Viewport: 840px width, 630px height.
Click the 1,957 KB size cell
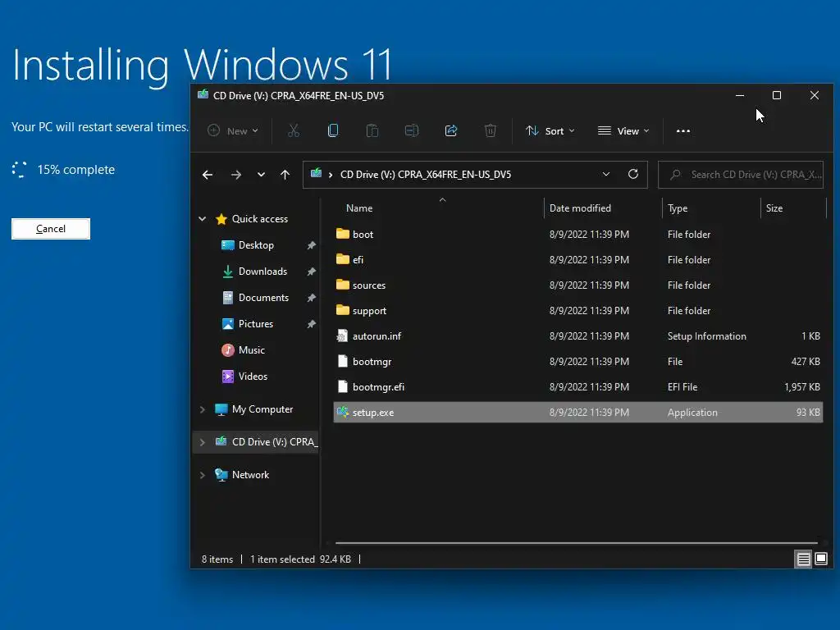tap(802, 387)
